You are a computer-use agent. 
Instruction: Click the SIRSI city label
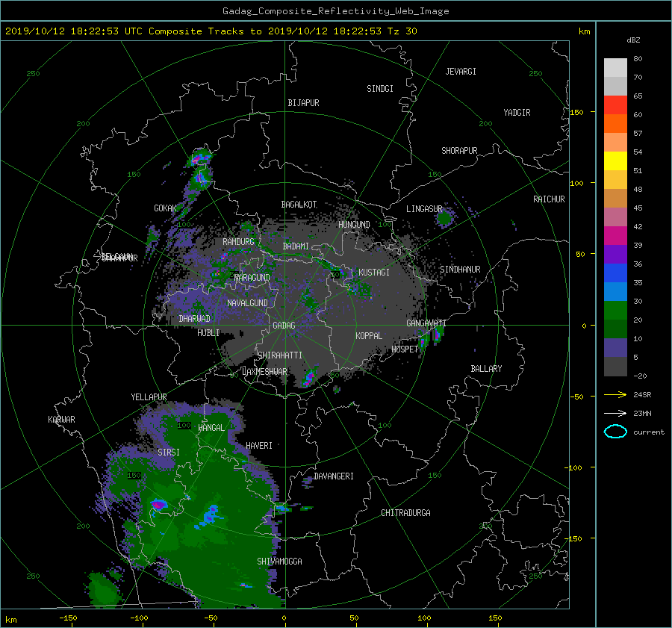coord(169,453)
